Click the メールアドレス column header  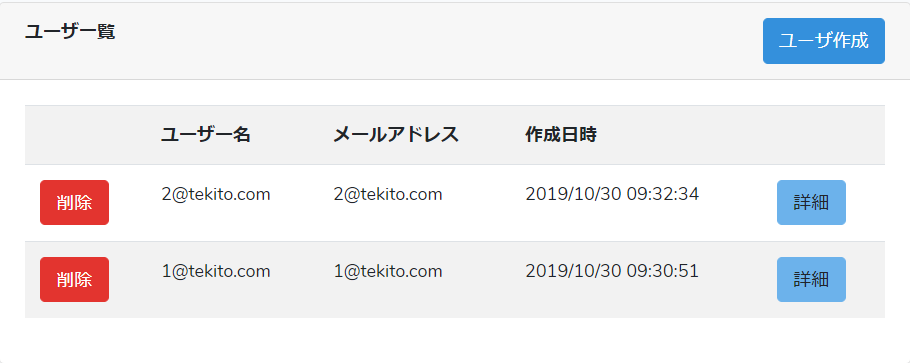(396, 135)
